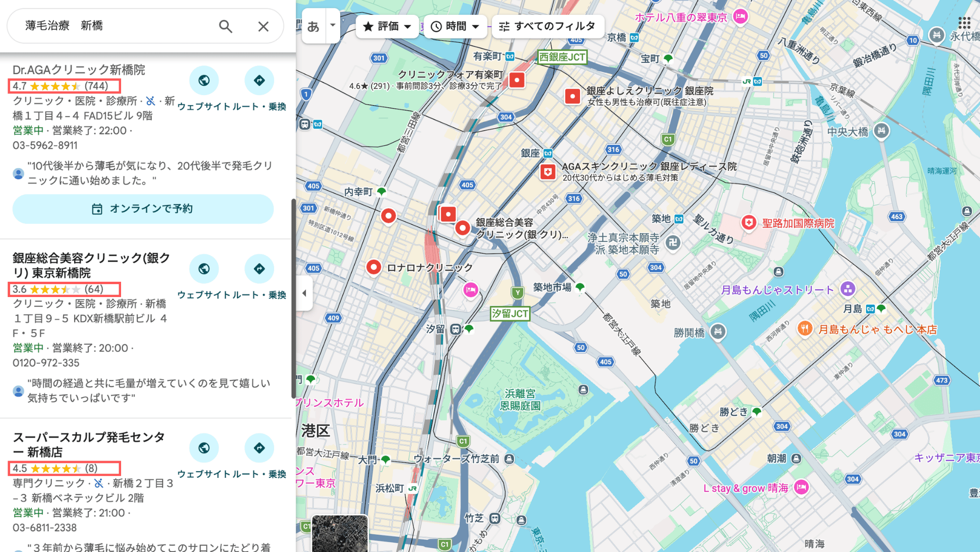
Task: Click the 聖路加国際病院 hospital marker
Action: pyautogui.click(x=749, y=222)
